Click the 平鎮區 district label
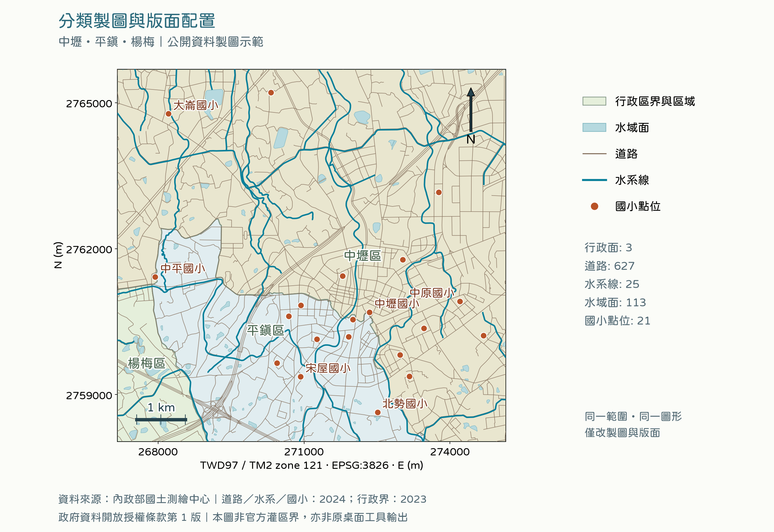 coord(265,330)
